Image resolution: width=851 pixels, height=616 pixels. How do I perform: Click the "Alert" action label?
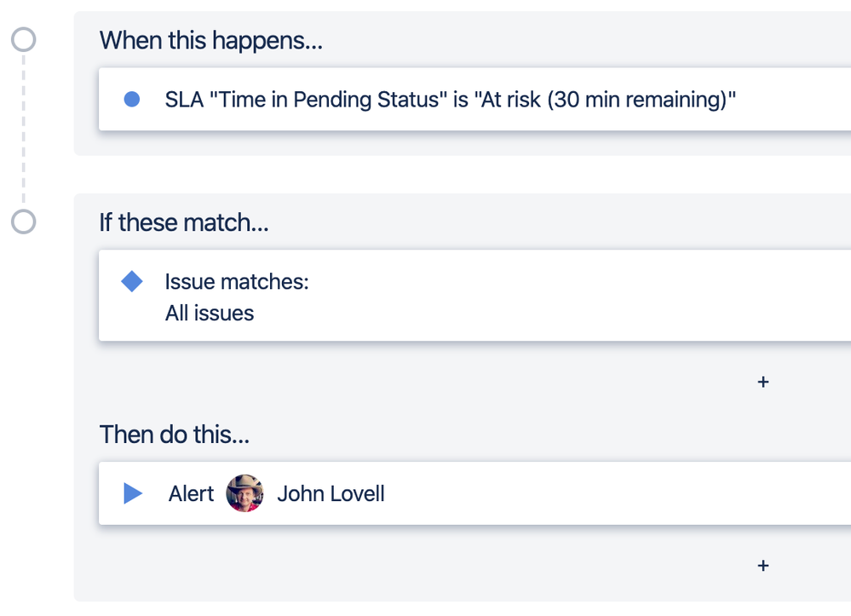(191, 494)
